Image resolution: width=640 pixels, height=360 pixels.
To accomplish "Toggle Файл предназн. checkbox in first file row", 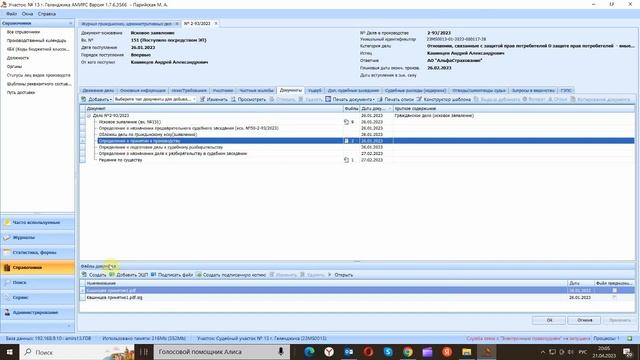I will [614, 290].
